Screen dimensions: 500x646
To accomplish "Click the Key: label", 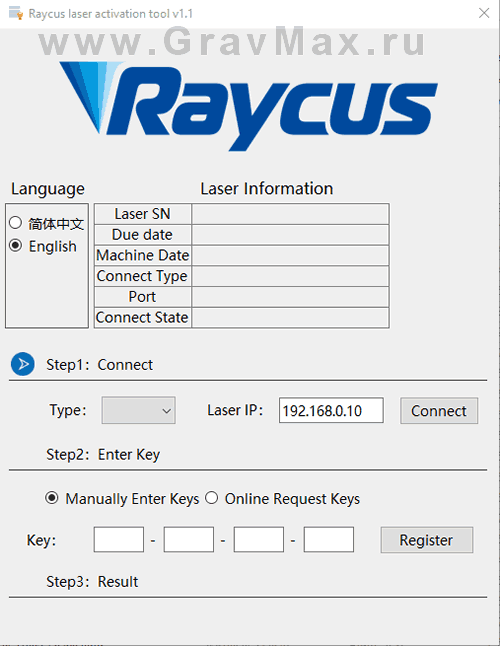I will click(x=41, y=540).
